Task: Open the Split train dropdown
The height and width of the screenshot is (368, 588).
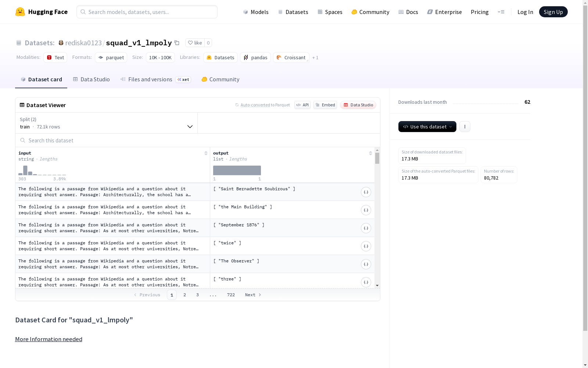Action: pyautogui.click(x=106, y=123)
